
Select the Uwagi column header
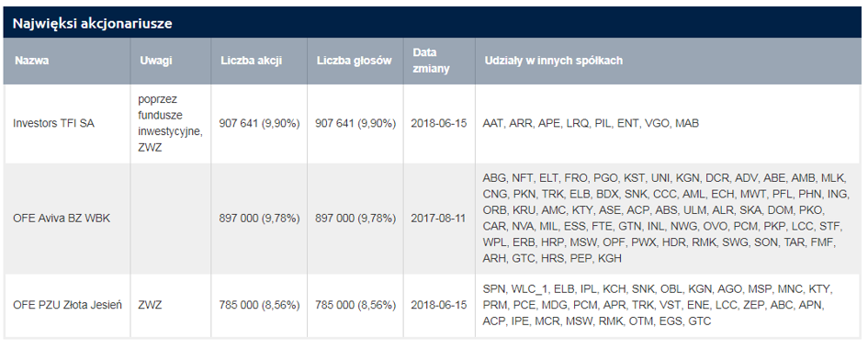coord(156,61)
